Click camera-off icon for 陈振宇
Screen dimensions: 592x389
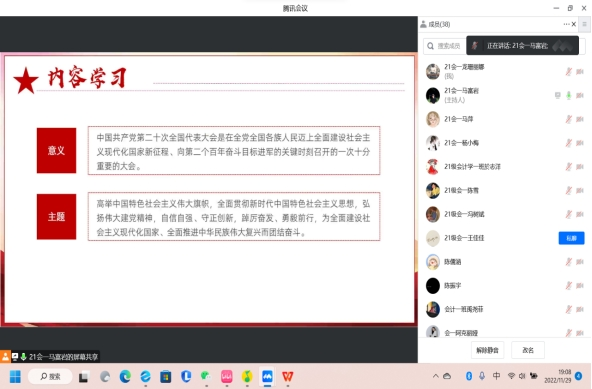pyautogui.click(x=580, y=286)
